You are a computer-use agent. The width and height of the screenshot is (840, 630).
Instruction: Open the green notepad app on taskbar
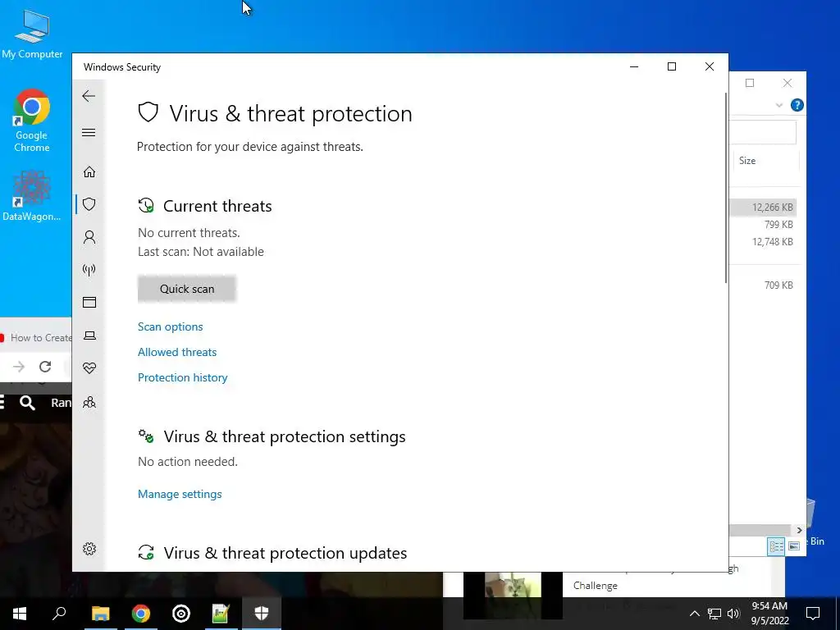click(x=221, y=614)
